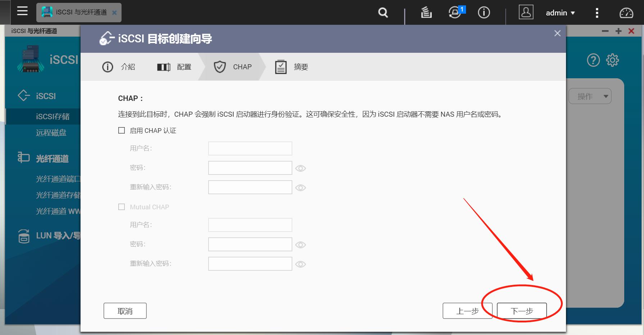
Task: Open the notifications bell showing 1 alert
Action: [x=455, y=13]
